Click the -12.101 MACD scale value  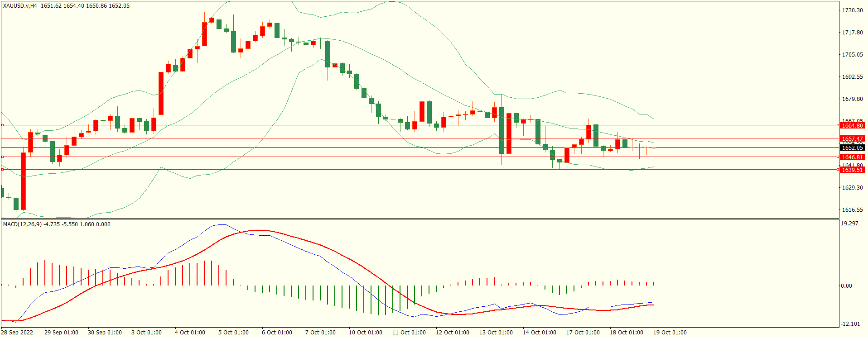pos(850,324)
